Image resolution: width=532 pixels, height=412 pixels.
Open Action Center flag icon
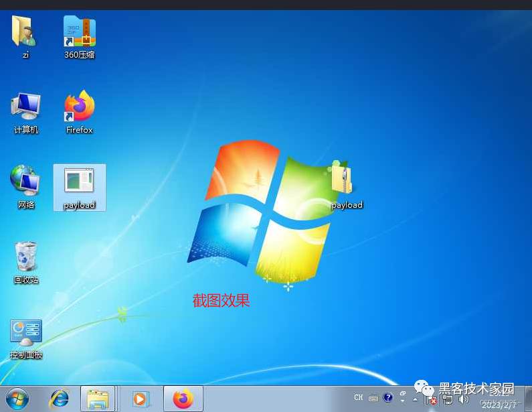click(431, 400)
